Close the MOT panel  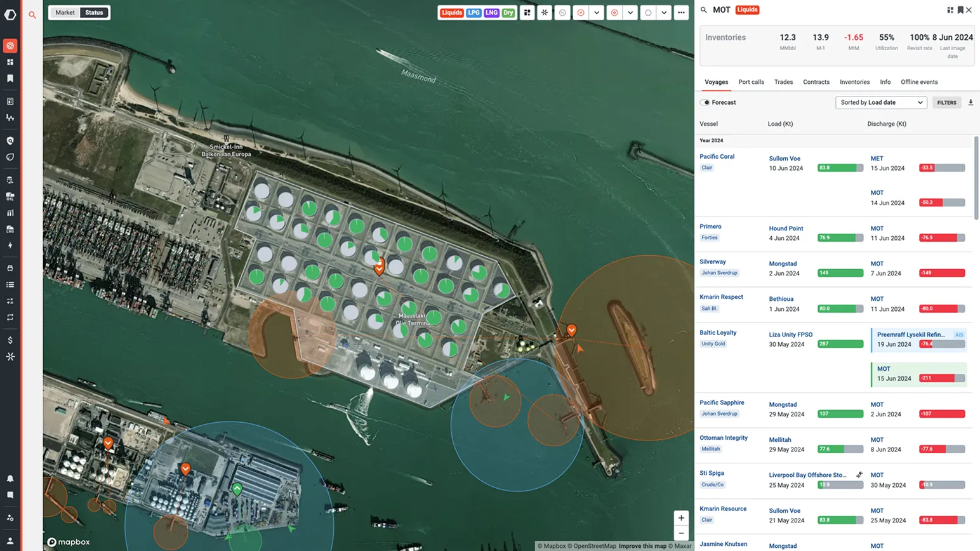tap(969, 10)
